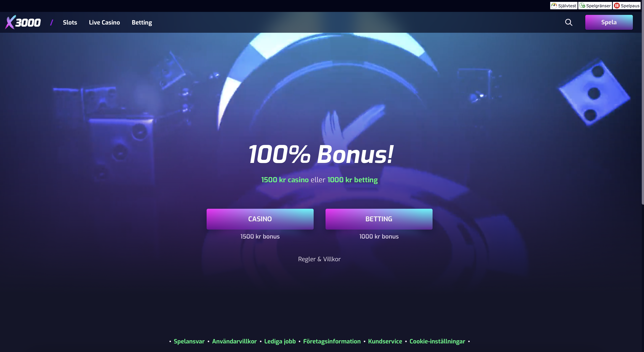Go to the Betting navigation item
This screenshot has width=644, height=352.
[x=142, y=23]
